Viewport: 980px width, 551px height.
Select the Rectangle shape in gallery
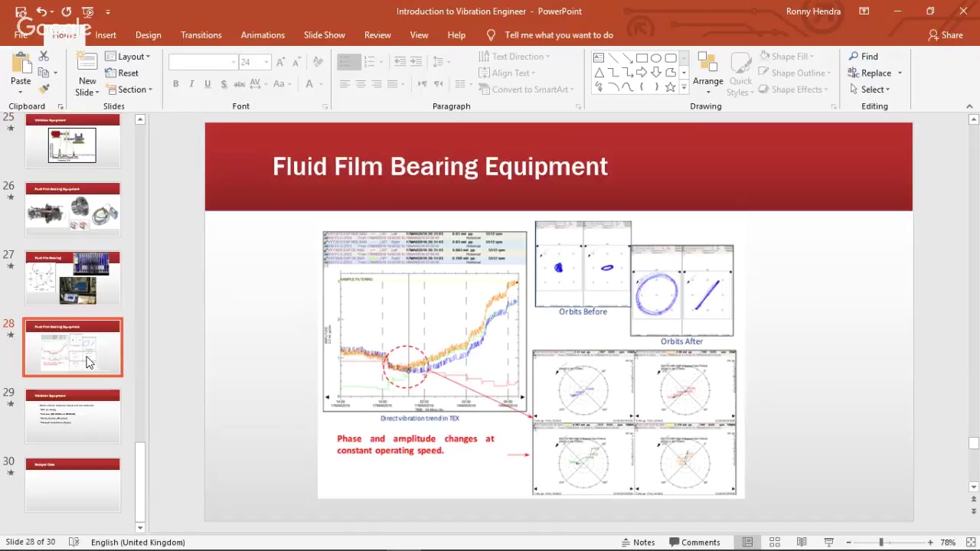(642, 58)
